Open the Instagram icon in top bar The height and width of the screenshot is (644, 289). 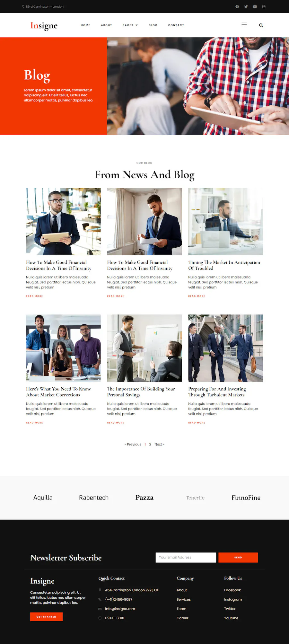[264, 6]
